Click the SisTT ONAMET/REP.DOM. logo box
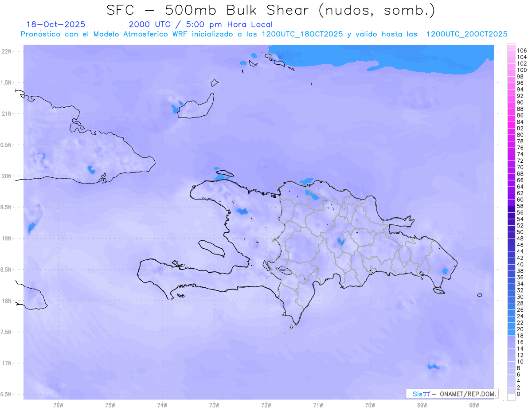Viewport: 532px width, 411px height. tap(452, 393)
